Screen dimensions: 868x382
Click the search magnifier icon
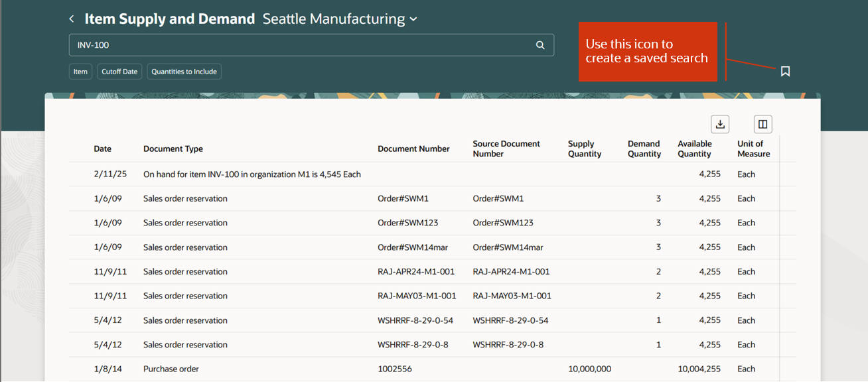pyautogui.click(x=540, y=45)
